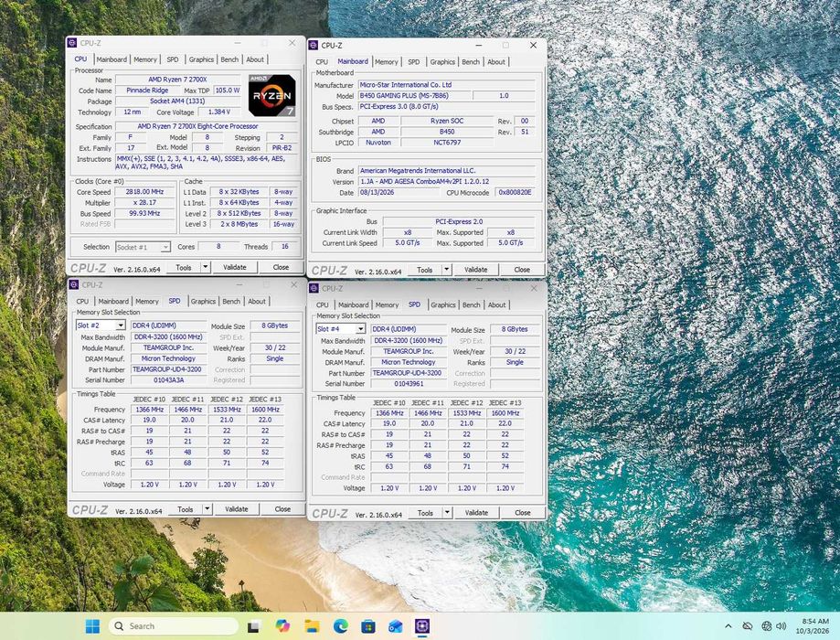The image size is (840, 640).
Task: Open Tools dropdown arrow in Slot #2 window
Action: (x=207, y=508)
